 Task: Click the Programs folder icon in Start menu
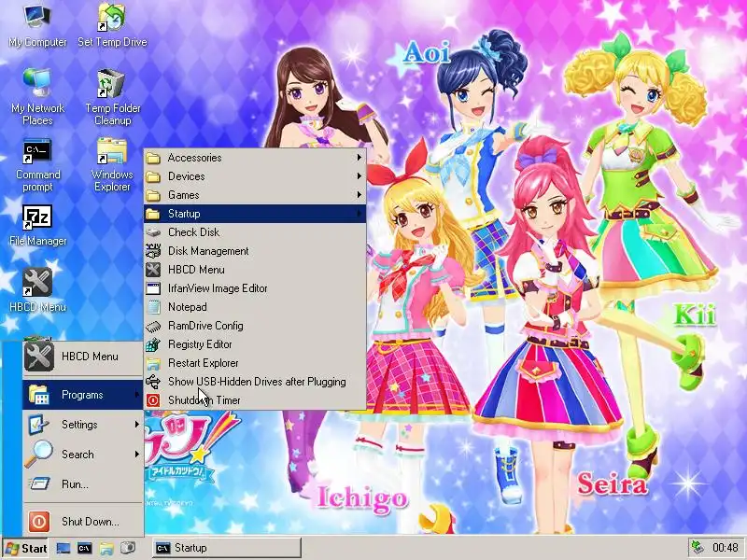(x=38, y=394)
